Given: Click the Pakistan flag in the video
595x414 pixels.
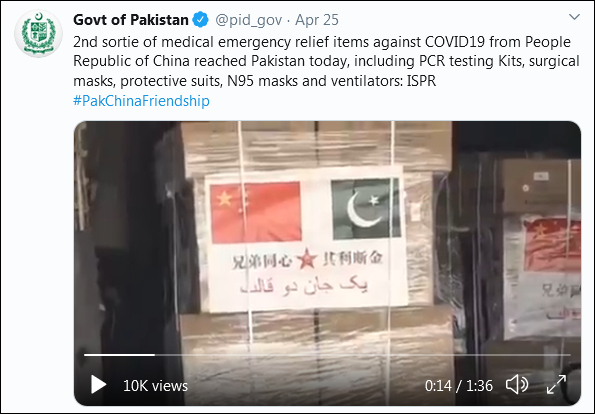Looking at the screenshot, I should (366, 208).
